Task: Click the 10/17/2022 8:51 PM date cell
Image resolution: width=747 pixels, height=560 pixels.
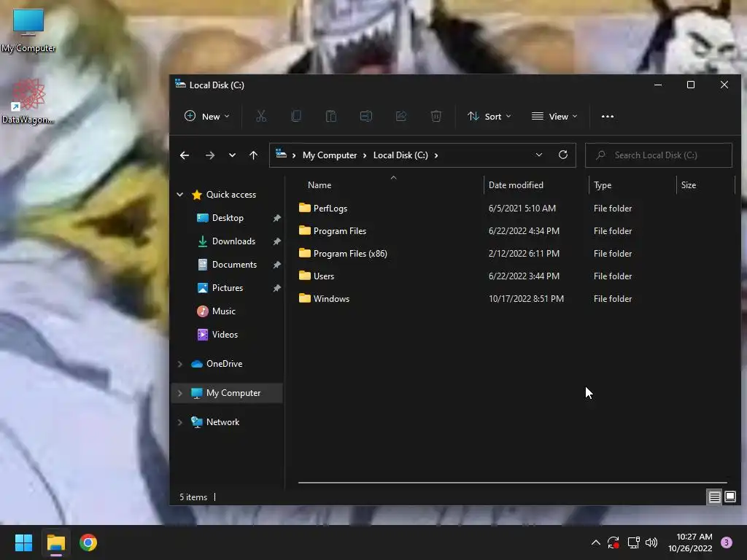Action: point(526,298)
